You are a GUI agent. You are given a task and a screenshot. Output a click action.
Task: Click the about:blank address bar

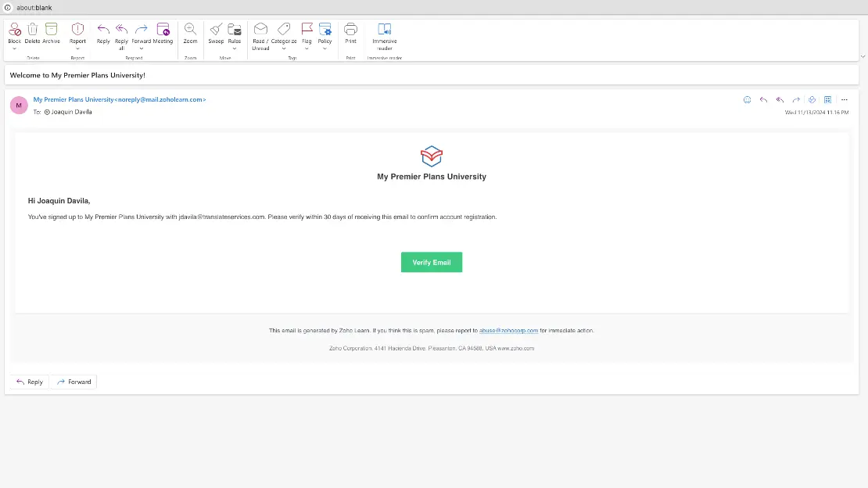pyautogui.click(x=34, y=8)
